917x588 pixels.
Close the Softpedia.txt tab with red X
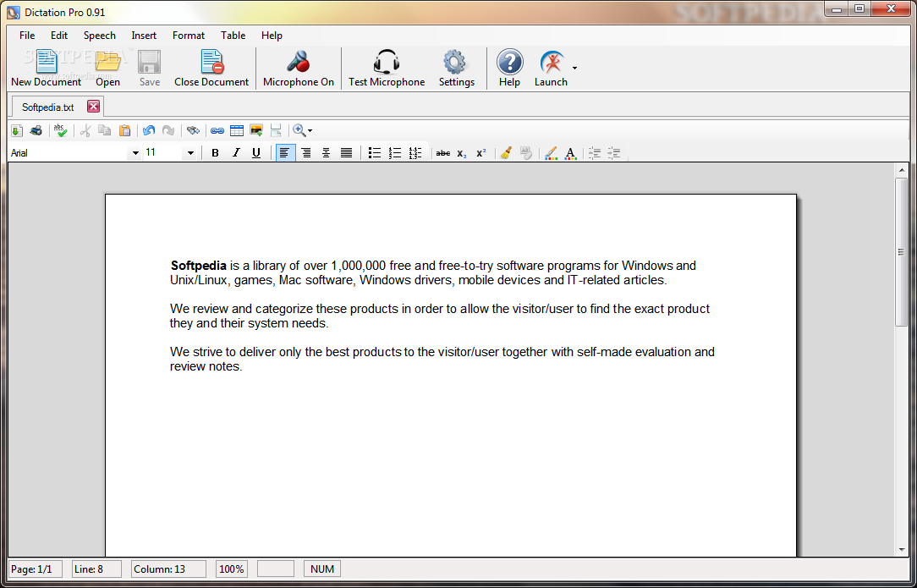94,106
